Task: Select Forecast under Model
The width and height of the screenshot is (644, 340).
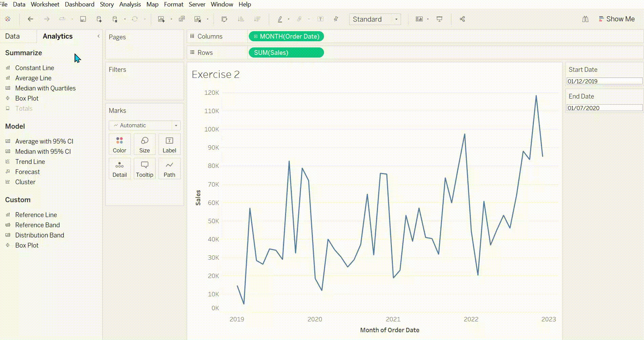Action: coord(27,172)
